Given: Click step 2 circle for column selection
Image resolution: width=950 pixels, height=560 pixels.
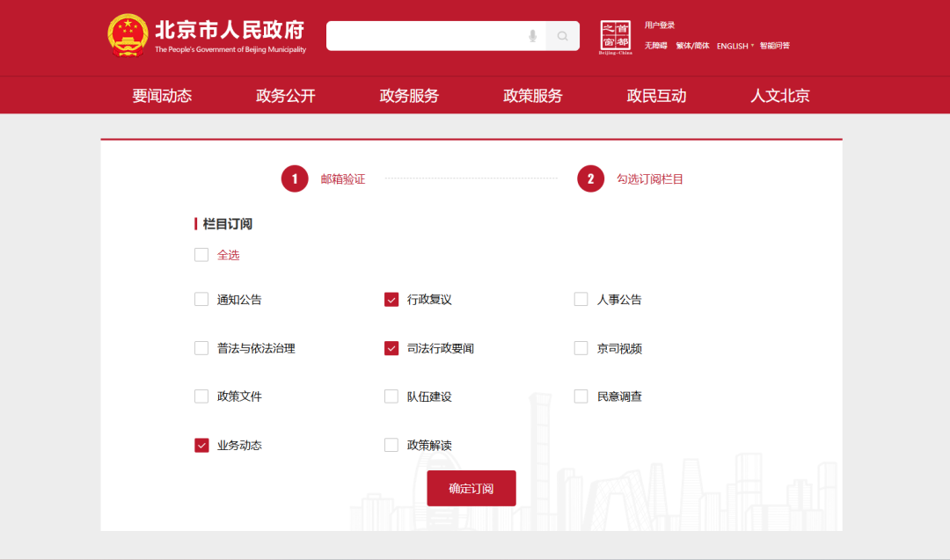Looking at the screenshot, I should pos(590,178).
